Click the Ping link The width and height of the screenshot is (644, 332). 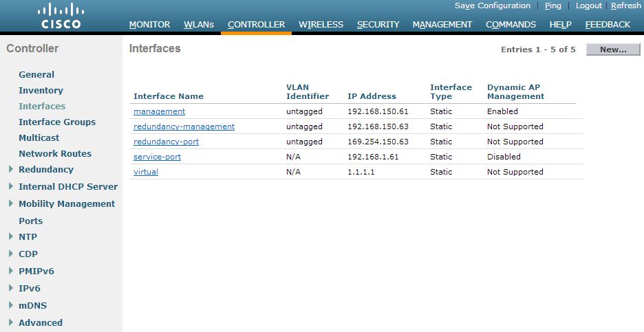(x=552, y=5)
